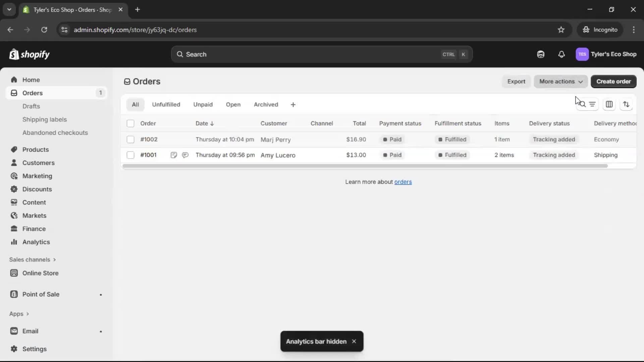Open the note icon on order #1001

click(174, 155)
